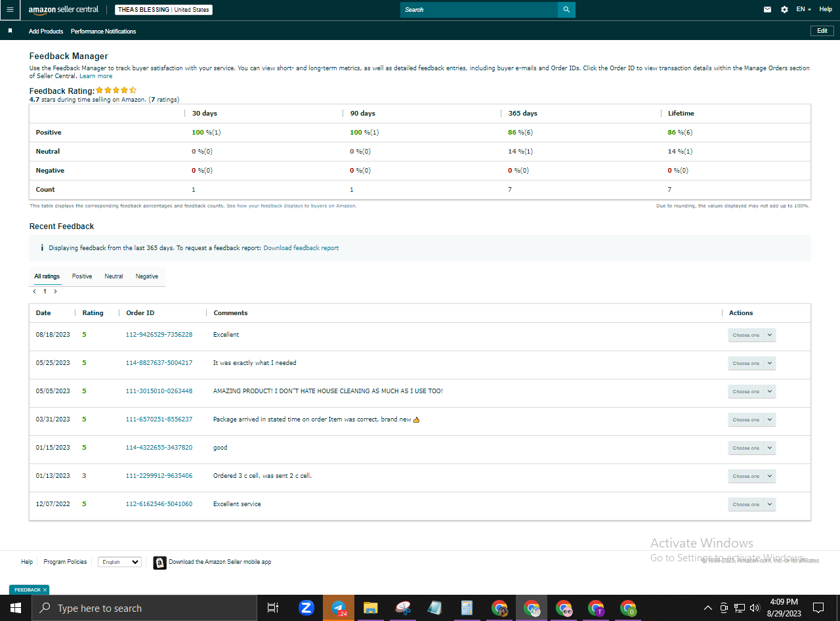Select the All ratings tab
Viewport: 840px width, 621px height.
click(x=47, y=276)
